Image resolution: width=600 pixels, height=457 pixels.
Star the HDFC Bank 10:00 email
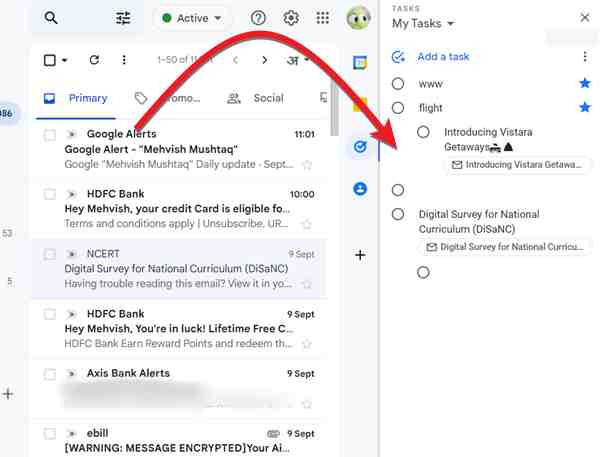(307, 224)
